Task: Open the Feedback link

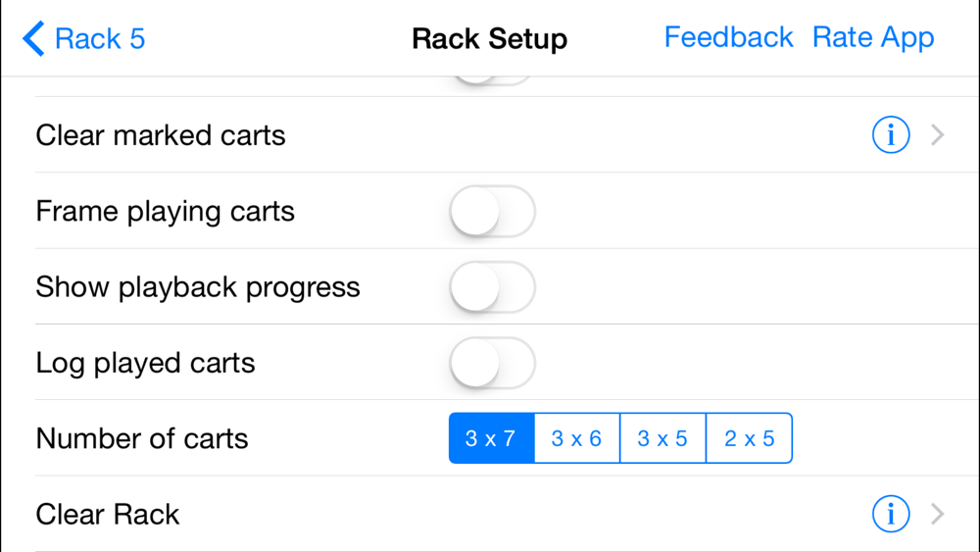Action: point(728,37)
